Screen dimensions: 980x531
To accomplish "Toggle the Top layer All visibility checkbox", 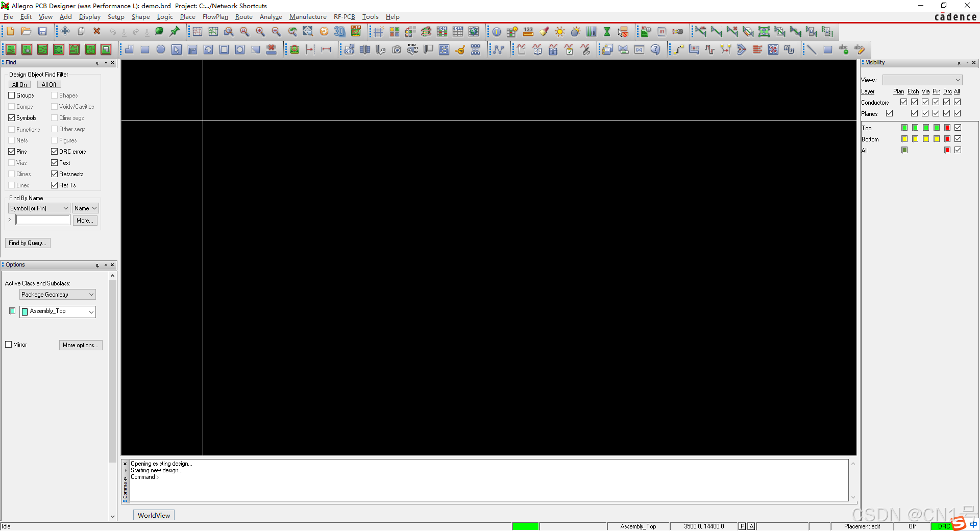I will (958, 128).
